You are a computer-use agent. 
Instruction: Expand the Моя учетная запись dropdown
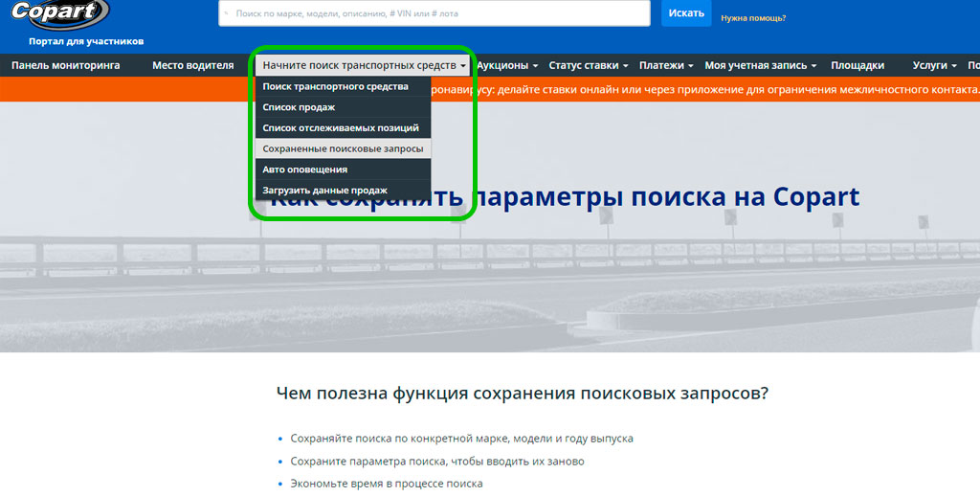click(x=761, y=66)
